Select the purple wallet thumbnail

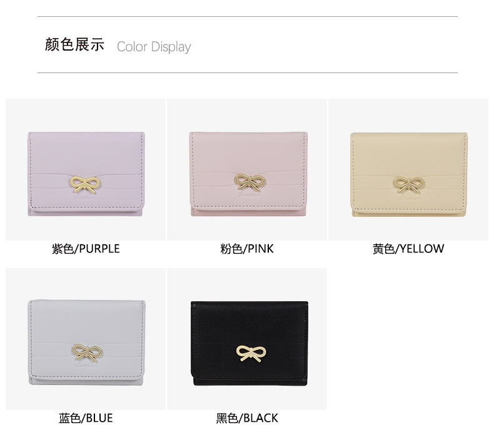pyautogui.click(x=86, y=170)
